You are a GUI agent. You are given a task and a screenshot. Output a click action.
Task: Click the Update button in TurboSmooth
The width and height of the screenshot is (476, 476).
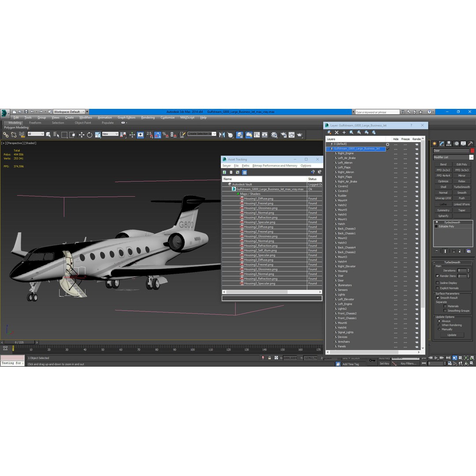(452, 335)
